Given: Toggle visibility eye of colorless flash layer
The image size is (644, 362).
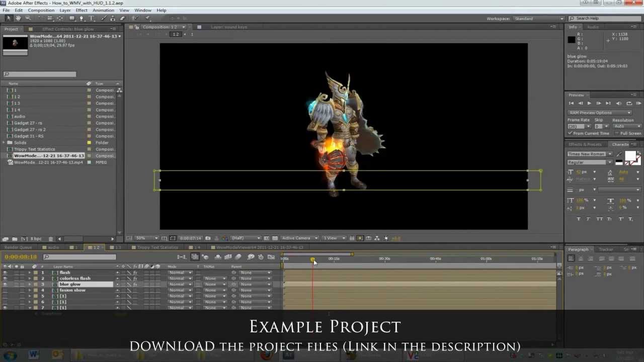Looking at the screenshot, I should 5,279.
